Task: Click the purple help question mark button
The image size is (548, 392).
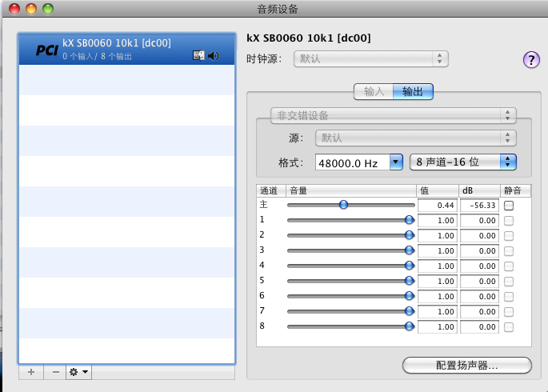Action: pos(531,59)
